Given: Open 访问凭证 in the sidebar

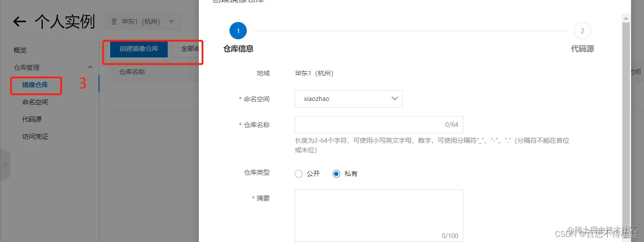Looking at the screenshot, I should pyautogui.click(x=35, y=137).
